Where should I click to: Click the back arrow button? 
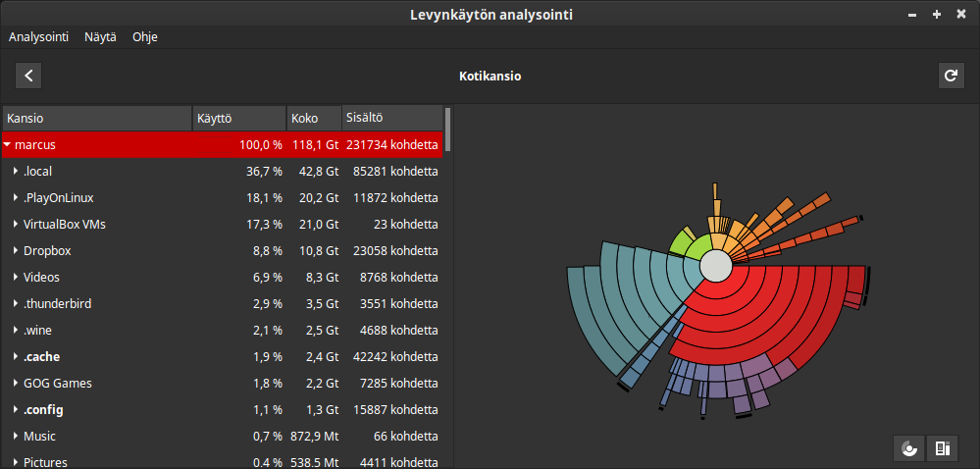pyautogui.click(x=28, y=76)
